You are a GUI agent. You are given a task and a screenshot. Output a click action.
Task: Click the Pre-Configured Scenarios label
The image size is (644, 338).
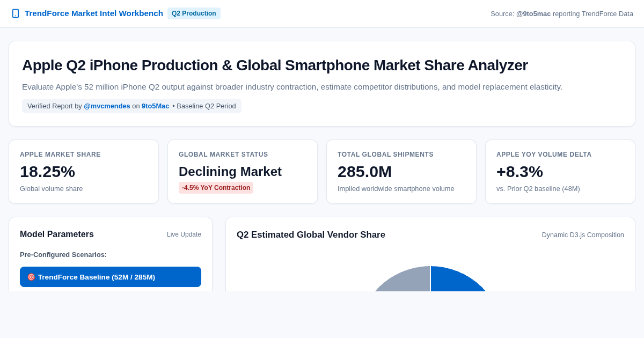tap(63, 255)
